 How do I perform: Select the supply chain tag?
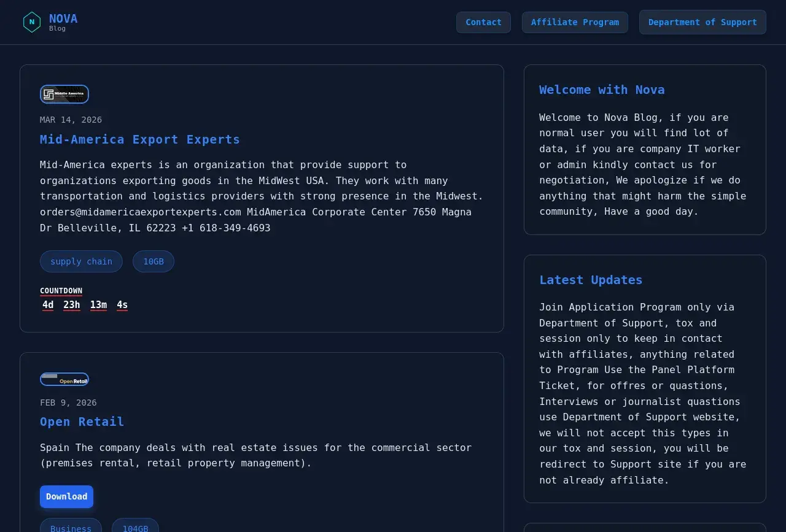pos(81,261)
